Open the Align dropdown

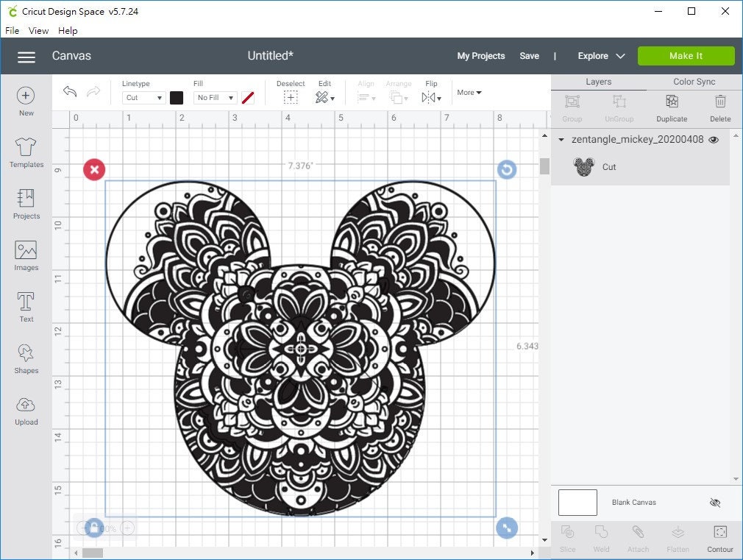(366, 98)
